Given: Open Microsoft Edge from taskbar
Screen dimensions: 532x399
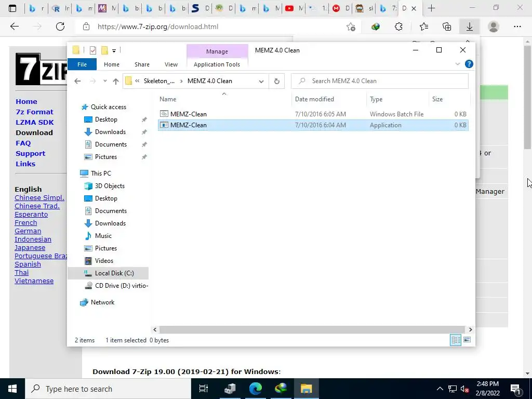Looking at the screenshot, I should coord(256,389).
